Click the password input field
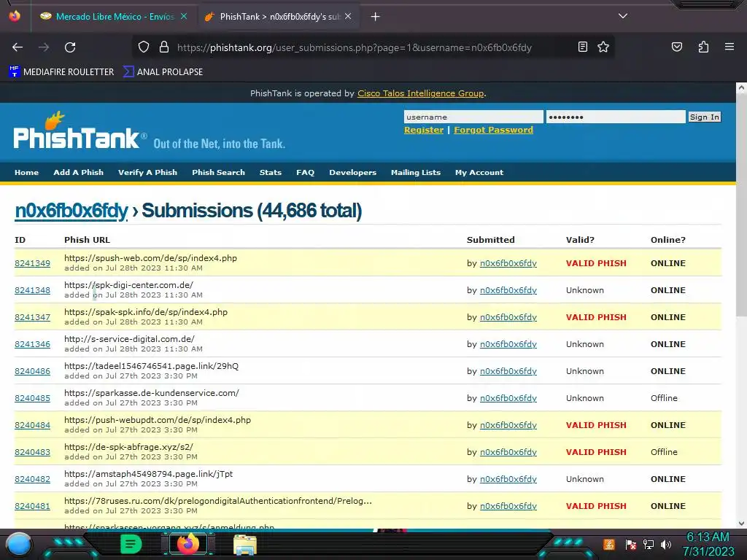This screenshot has width=747, height=560. click(x=616, y=117)
